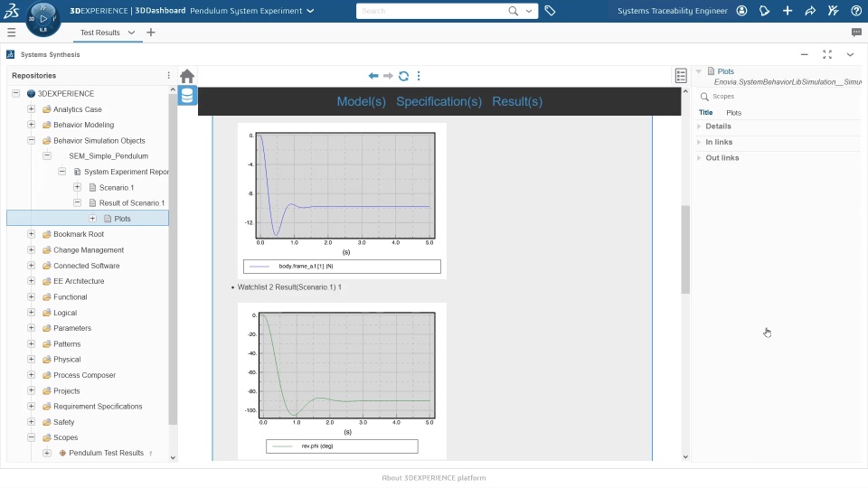Add a new dashboard tab

[151, 33]
